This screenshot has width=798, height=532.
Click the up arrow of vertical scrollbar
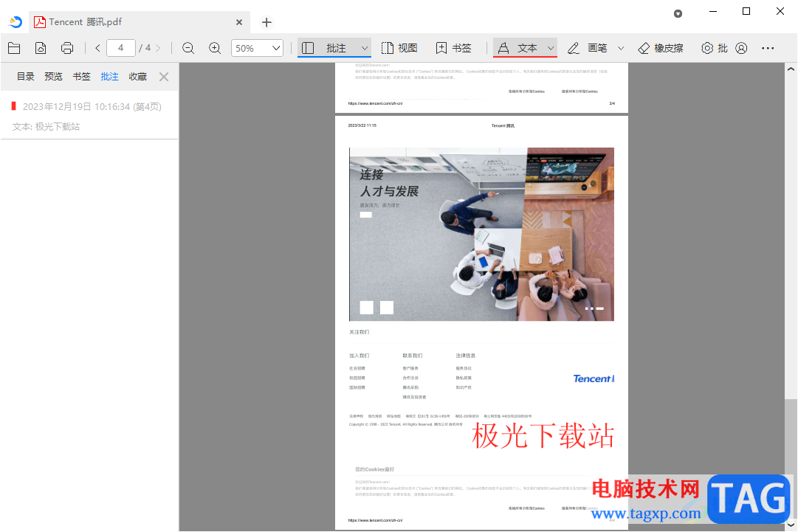pos(791,69)
